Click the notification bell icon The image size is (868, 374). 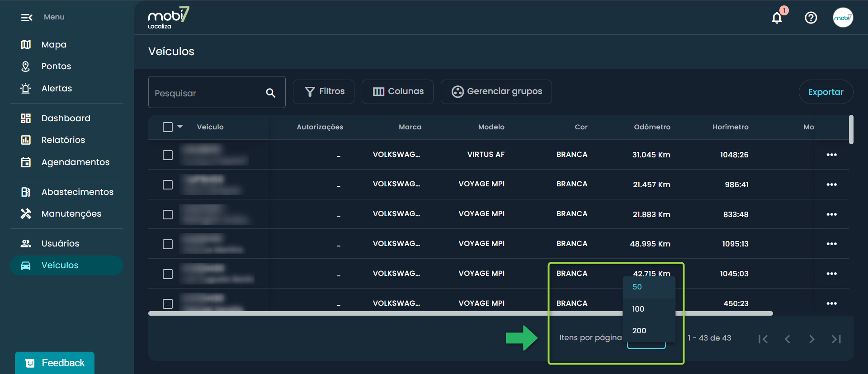[x=777, y=18]
